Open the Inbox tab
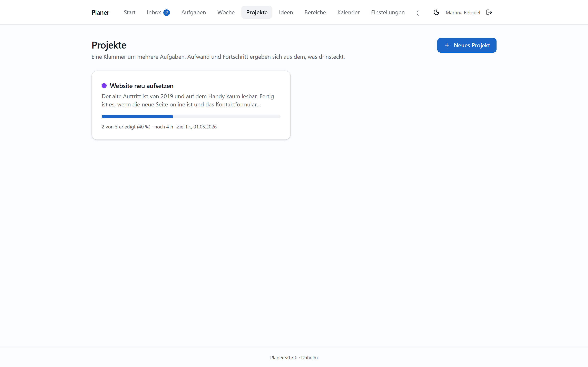Screen dimensions: 588x367 coord(158,12)
